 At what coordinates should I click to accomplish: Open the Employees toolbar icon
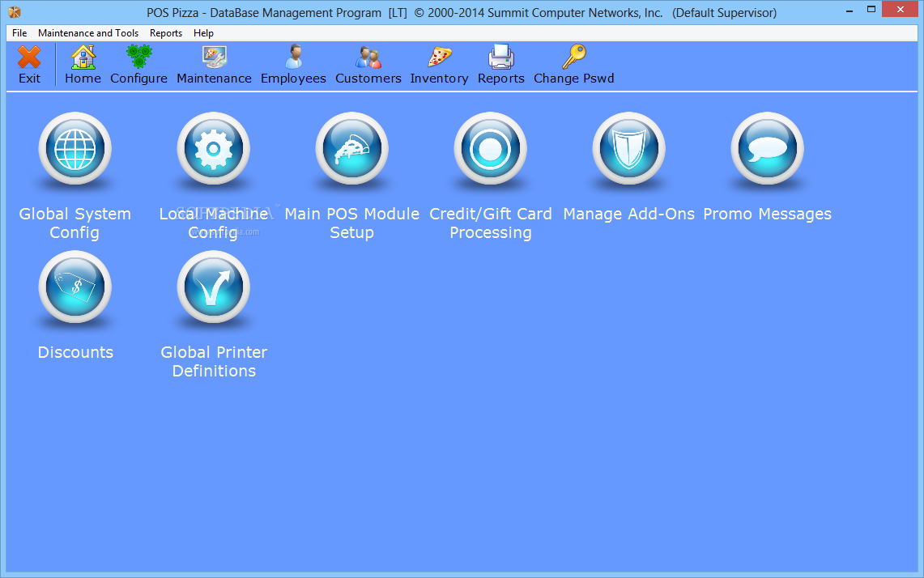coord(293,57)
